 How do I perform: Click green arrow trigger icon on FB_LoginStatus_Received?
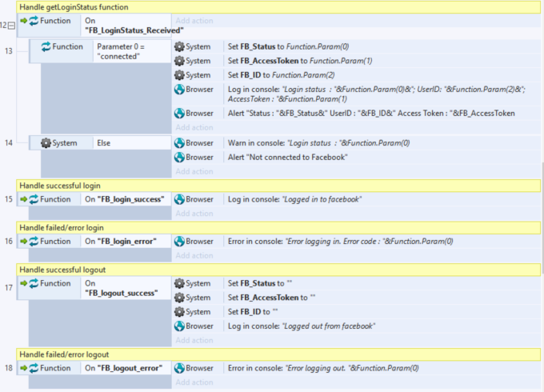(x=23, y=21)
